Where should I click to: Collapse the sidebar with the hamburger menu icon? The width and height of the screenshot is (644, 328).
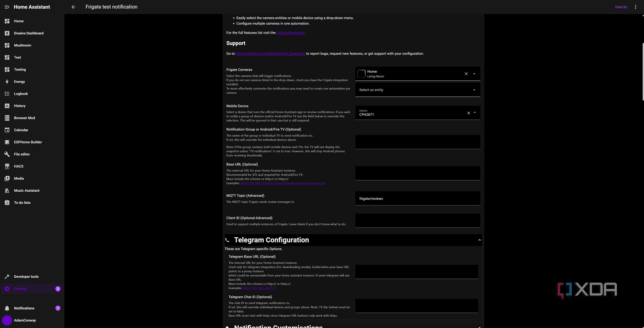click(x=7, y=7)
